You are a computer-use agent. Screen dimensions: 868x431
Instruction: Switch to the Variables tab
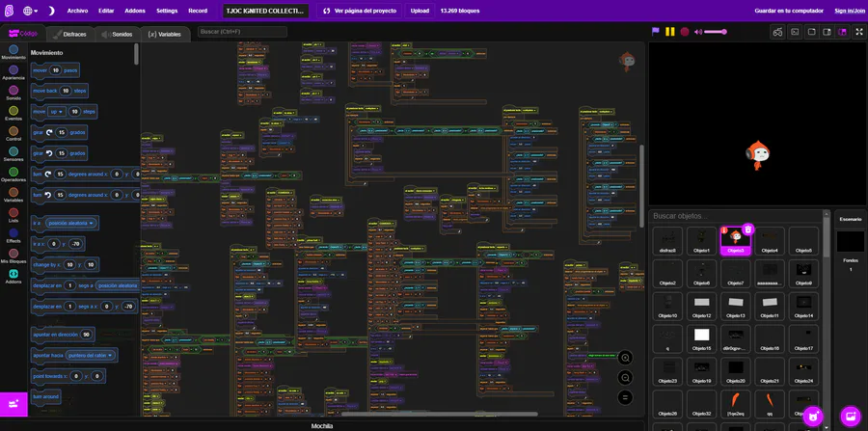(164, 34)
